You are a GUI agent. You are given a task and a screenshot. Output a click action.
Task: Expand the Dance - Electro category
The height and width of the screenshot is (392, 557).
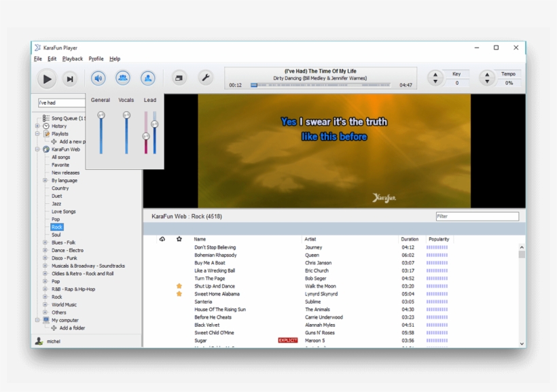pyautogui.click(x=45, y=250)
